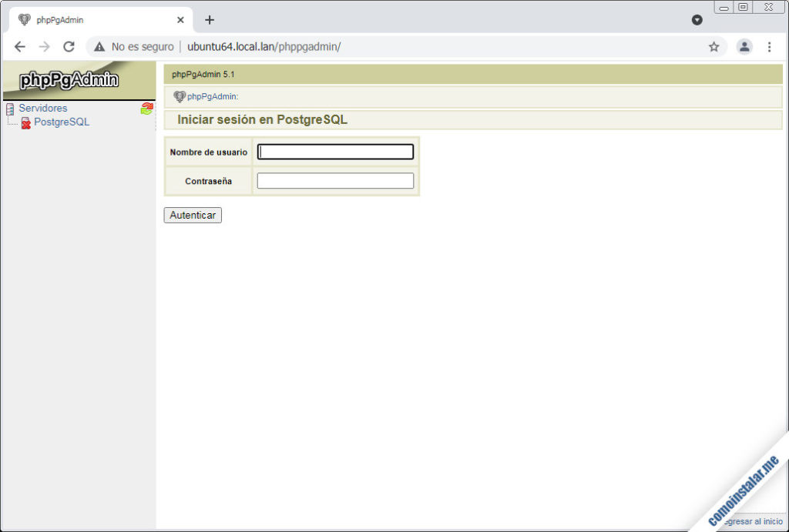Click the Servidores server stack icon
The width and height of the screenshot is (789, 532).
[10, 109]
